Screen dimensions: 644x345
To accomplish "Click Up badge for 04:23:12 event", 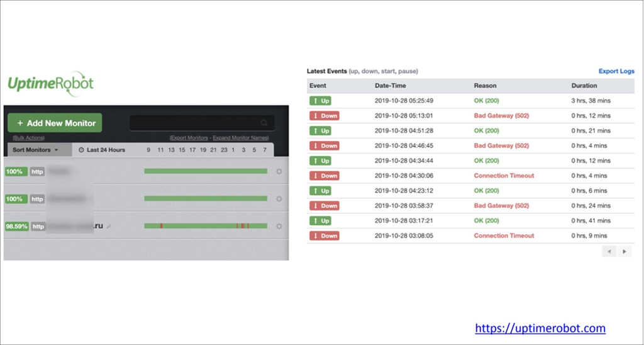I will tap(320, 191).
